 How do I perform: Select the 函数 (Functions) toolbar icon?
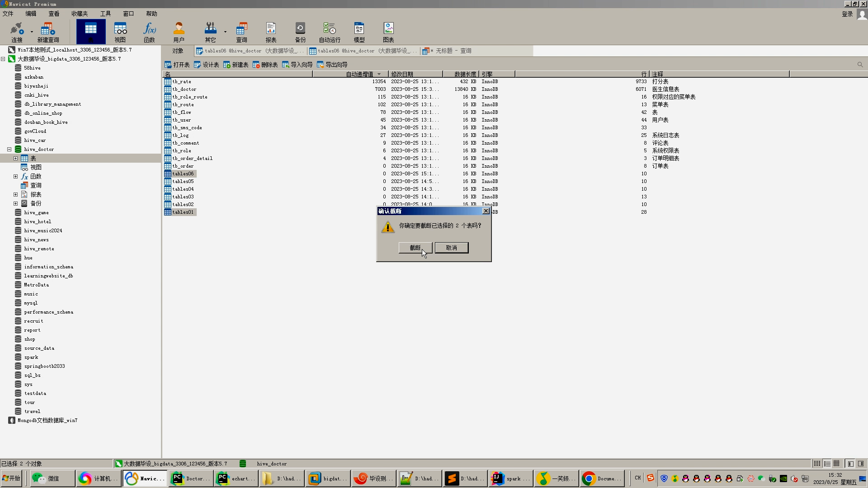point(149,32)
